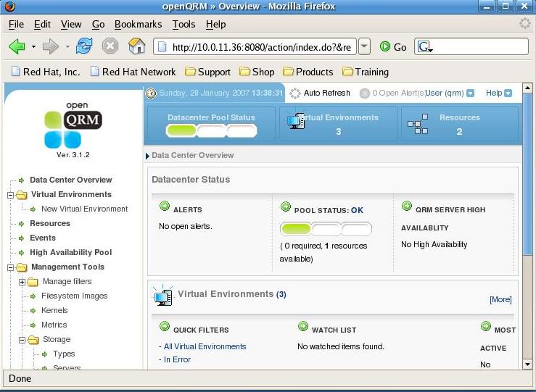Open Data Center Overview in sidebar

click(71, 180)
